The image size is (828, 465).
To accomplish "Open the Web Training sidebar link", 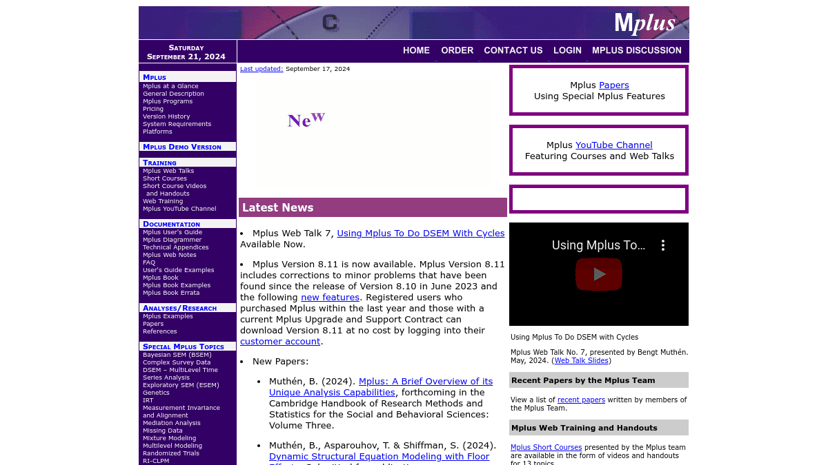I will click(x=163, y=201).
